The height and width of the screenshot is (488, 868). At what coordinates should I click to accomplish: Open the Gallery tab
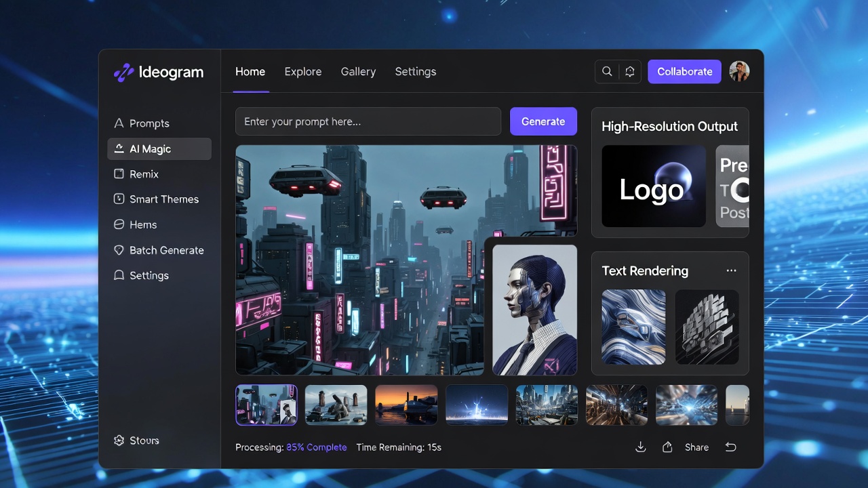coord(358,71)
